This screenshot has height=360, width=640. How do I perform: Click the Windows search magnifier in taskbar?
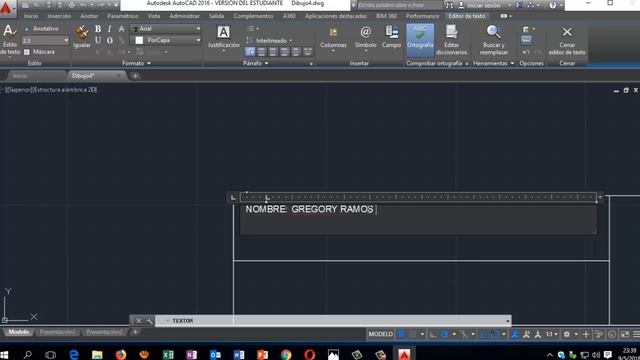tap(27, 354)
